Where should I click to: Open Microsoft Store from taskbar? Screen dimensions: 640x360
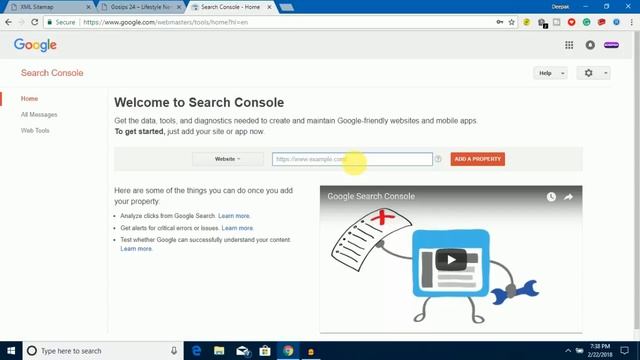[x=265, y=351]
